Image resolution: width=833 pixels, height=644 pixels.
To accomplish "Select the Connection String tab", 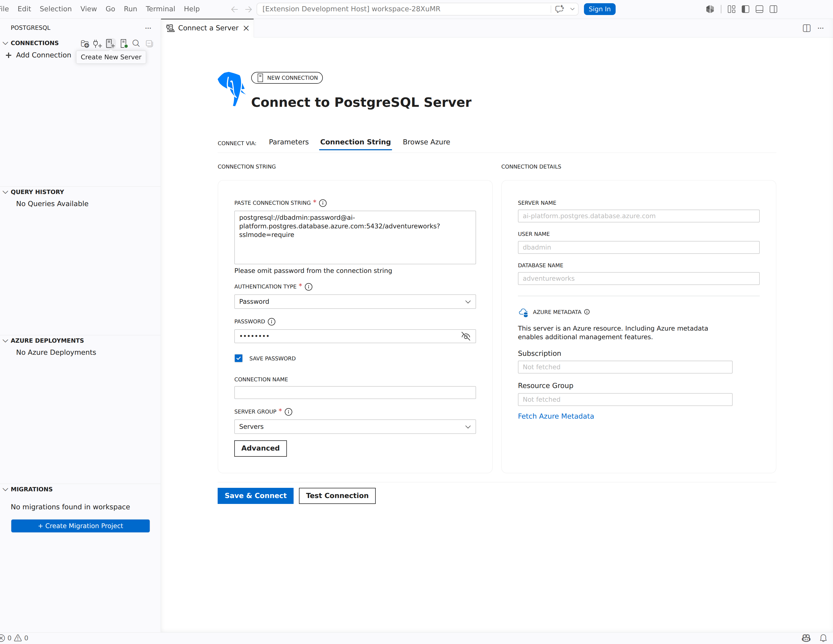I will tap(356, 142).
